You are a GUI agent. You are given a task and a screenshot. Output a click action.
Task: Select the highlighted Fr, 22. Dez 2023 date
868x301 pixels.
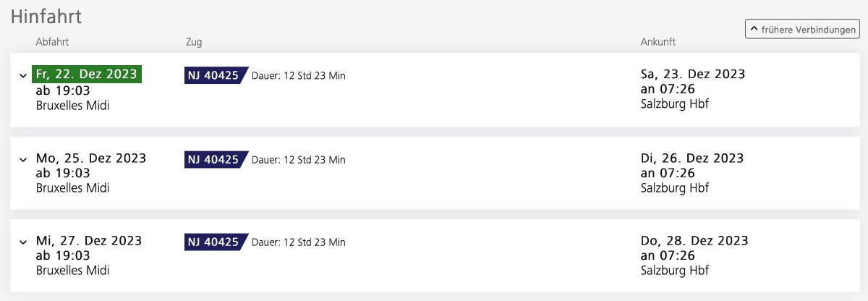pos(87,75)
